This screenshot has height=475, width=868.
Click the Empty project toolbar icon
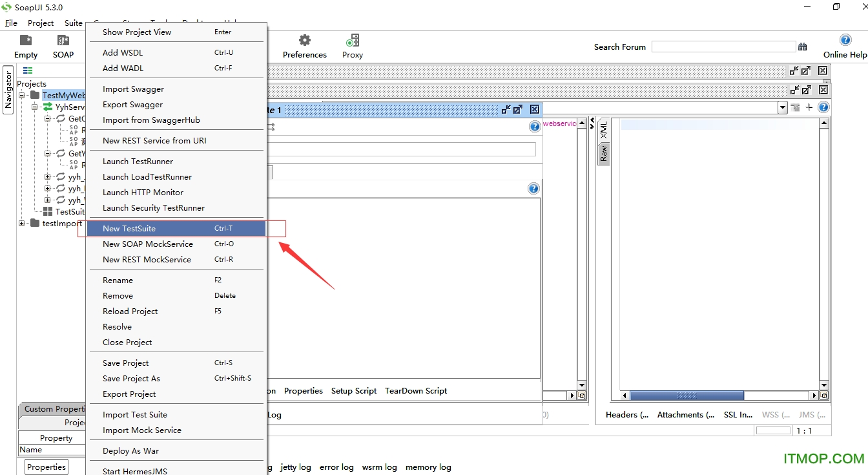pos(26,41)
